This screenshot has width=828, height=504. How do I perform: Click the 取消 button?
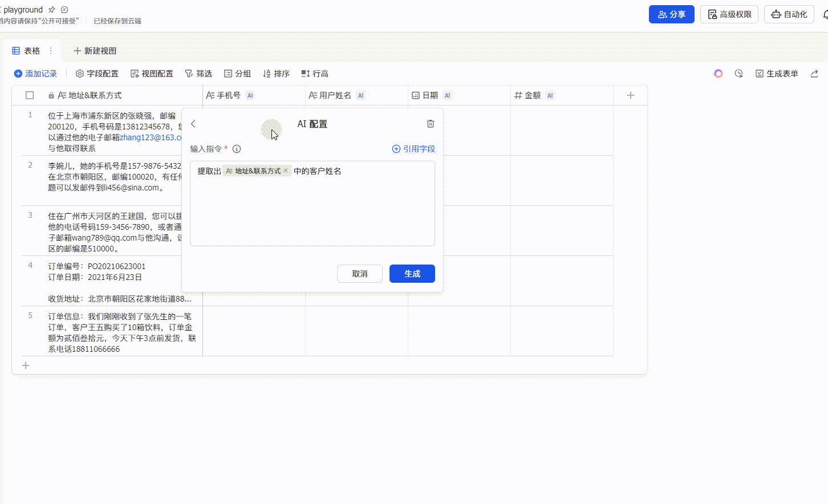click(359, 274)
